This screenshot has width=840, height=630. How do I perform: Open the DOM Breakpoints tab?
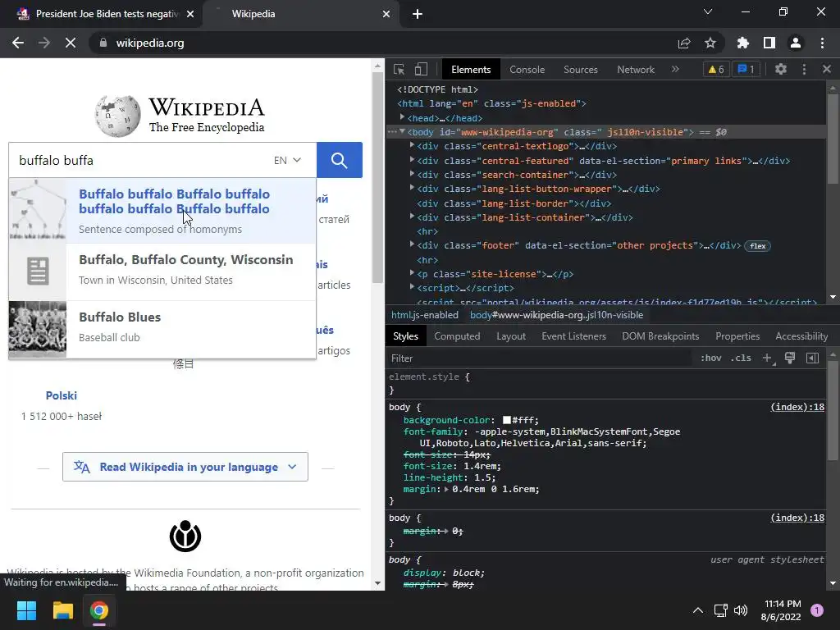pos(660,336)
